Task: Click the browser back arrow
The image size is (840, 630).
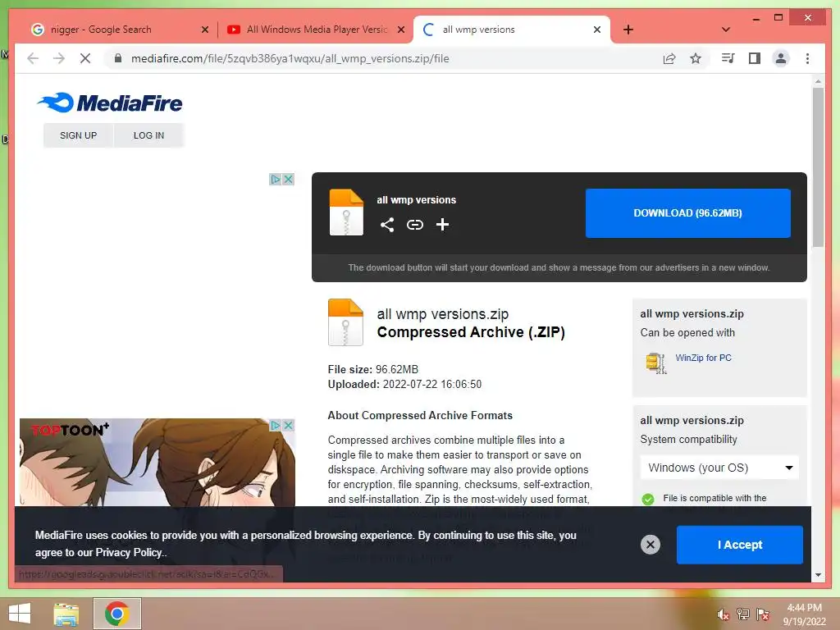Action: click(33, 58)
